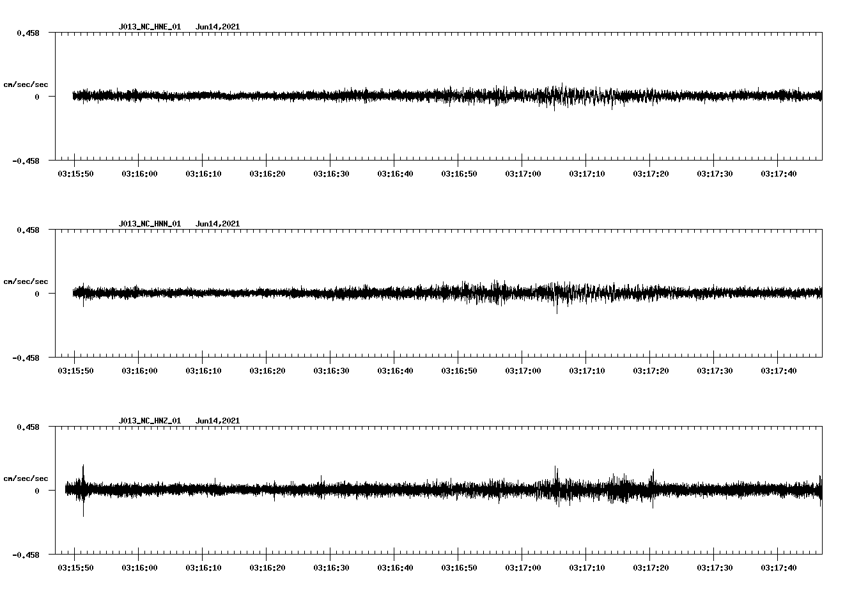Select 03:17:00 time label on HNN chart
The height and width of the screenshot is (591, 868).
click(523, 371)
